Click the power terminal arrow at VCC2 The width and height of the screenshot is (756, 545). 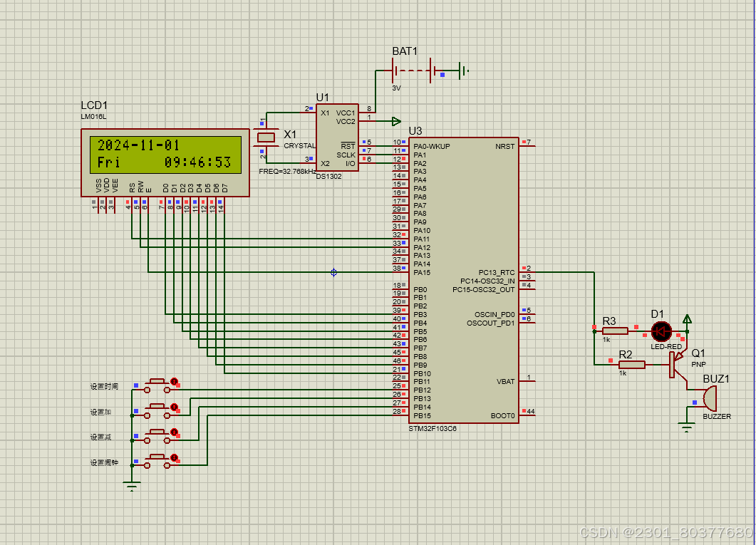click(396, 121)
